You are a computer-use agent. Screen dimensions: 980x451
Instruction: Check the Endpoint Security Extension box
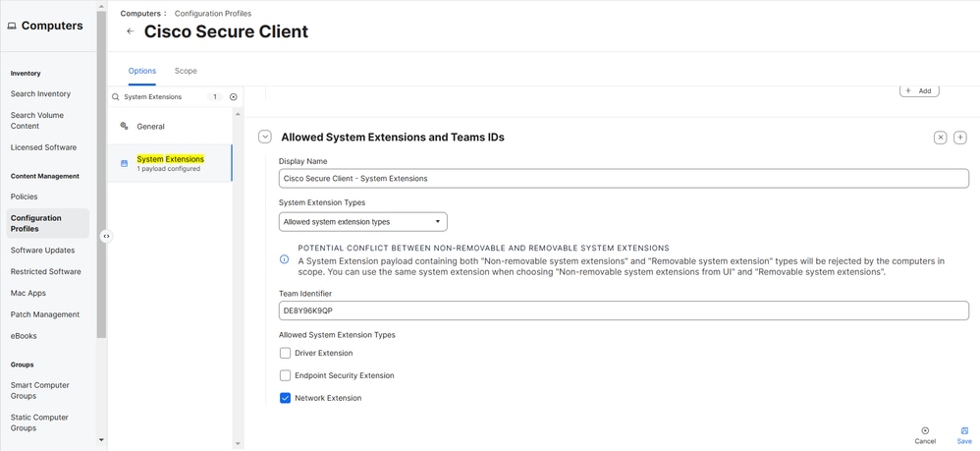[286, 375]
